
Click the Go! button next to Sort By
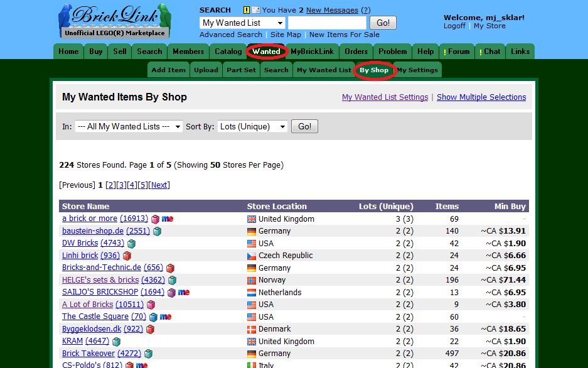click(304, 126)
